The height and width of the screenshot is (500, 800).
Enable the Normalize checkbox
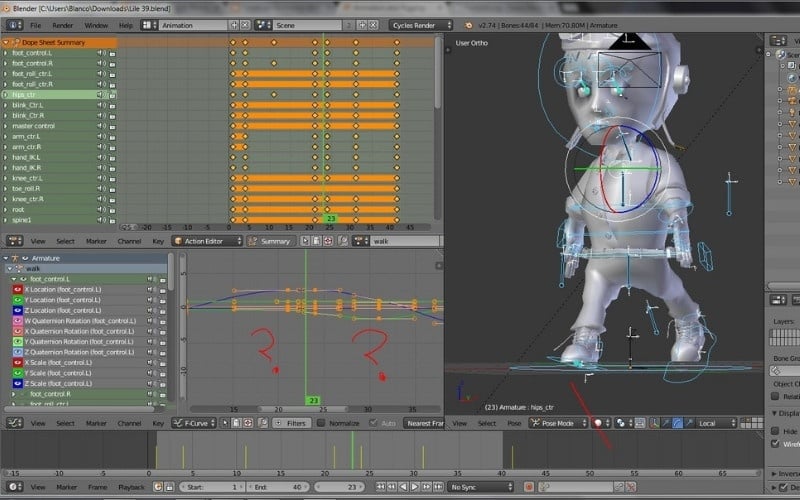321,423
